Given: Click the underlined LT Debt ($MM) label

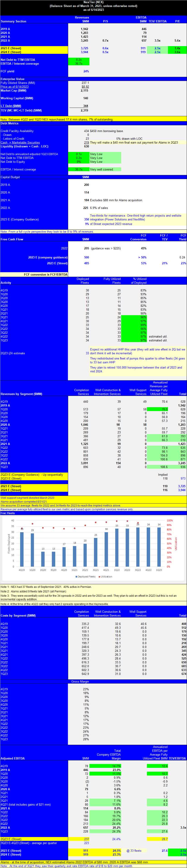Looking at the screenshot, I should 11,106.
